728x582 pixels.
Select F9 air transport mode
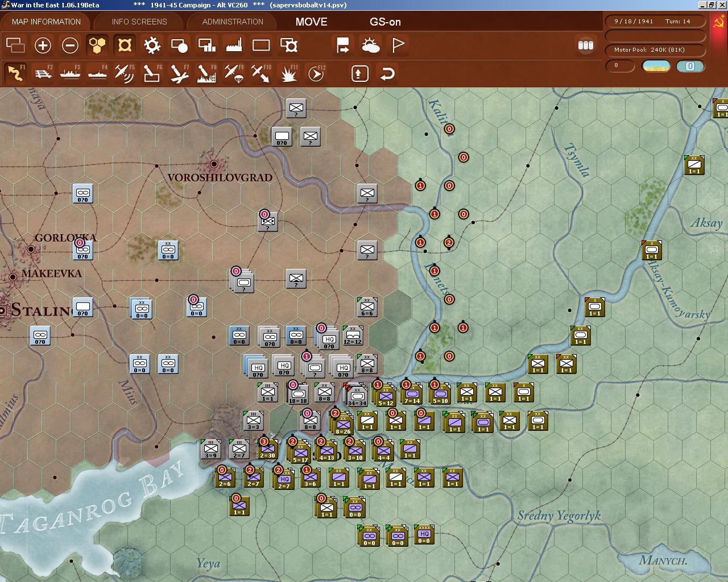234,73
